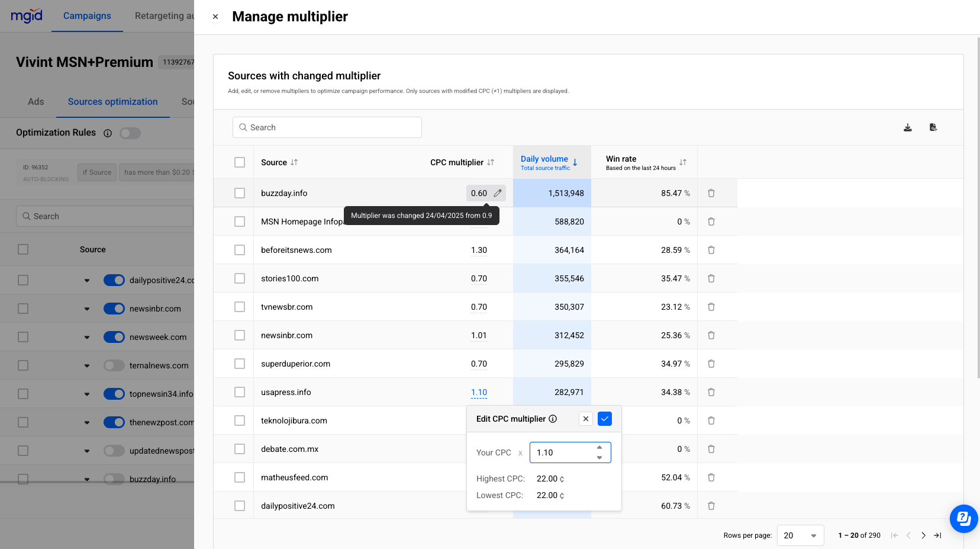Jump to the last page of sources
Screen dimensions: 980x549
click(937, 535)
